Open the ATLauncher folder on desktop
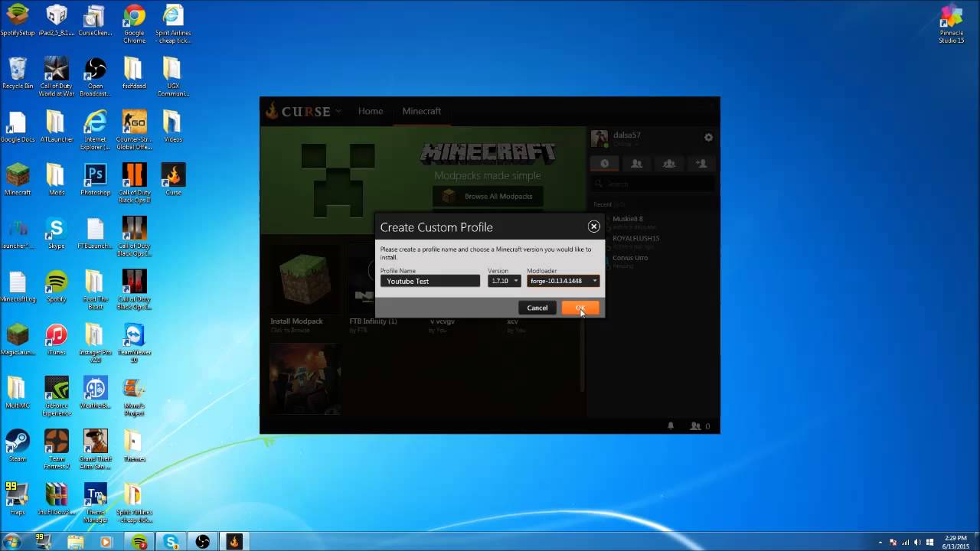Screen dimensions: 980x551 56,126
